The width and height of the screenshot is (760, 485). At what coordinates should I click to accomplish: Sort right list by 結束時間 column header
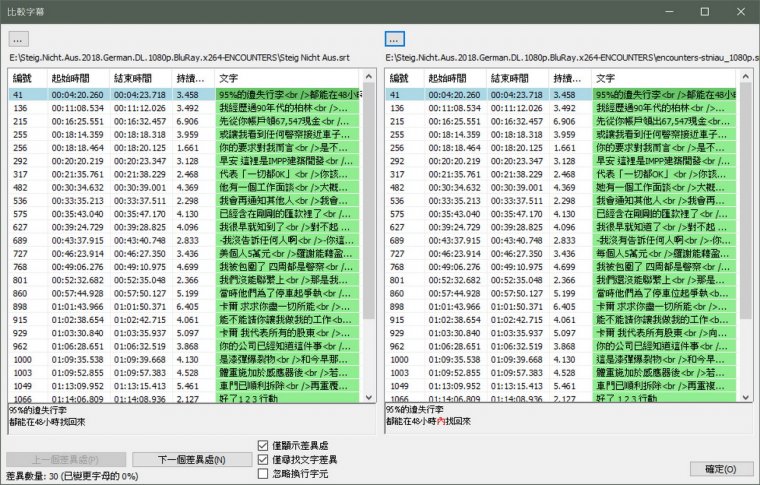point(518,78)
